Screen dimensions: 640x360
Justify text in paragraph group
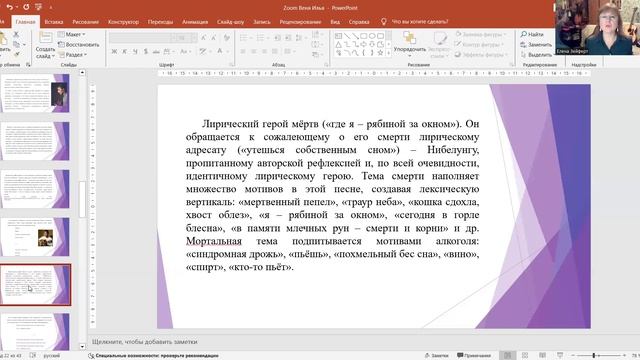[275, 51]
